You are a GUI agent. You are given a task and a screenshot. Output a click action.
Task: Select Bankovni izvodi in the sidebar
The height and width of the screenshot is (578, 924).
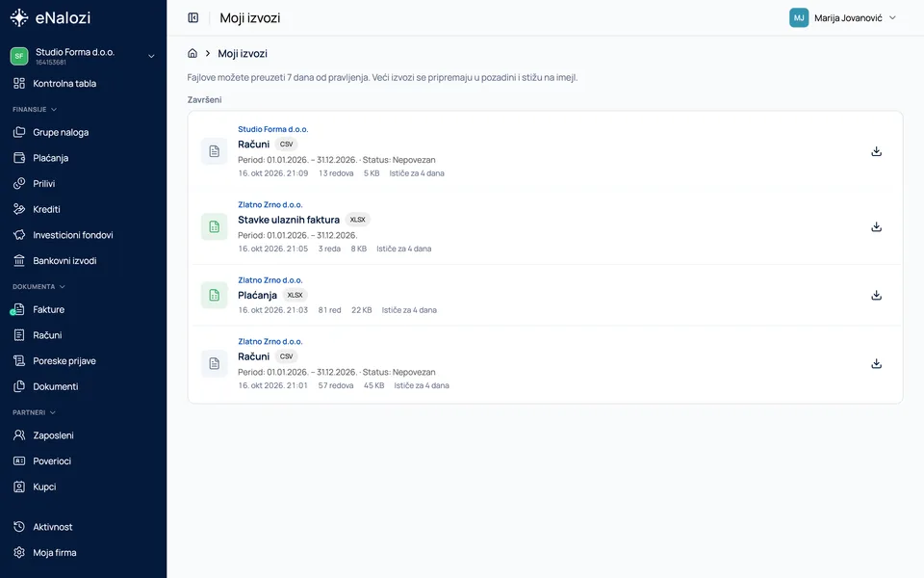click(83, 261)
